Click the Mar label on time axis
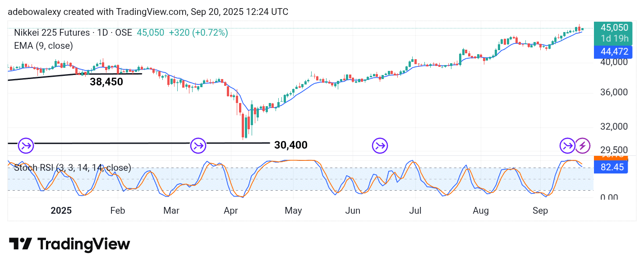Image resolution: width=644 pixels, height=267 pixels. point(171,211)
